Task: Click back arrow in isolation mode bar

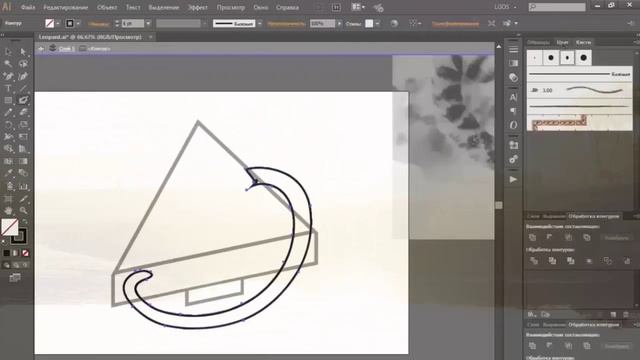Action: 41,49
